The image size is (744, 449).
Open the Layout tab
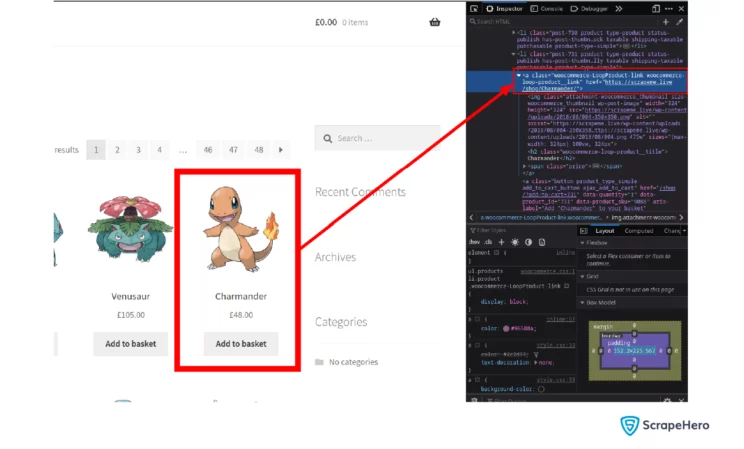pos(605,231)
